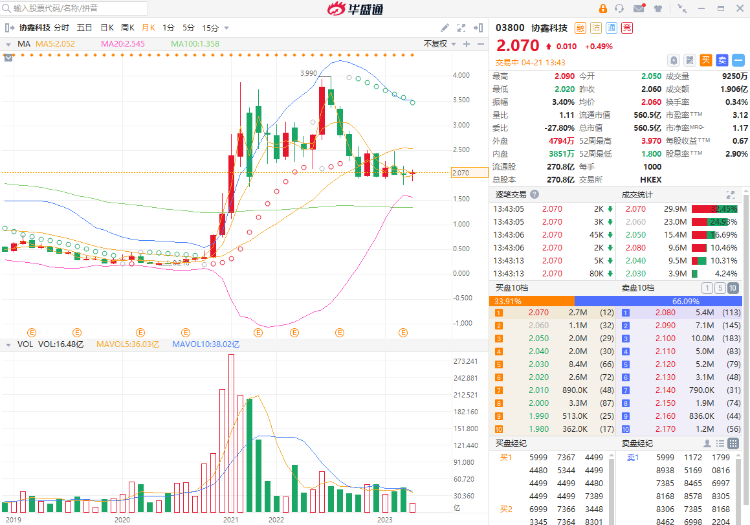Switch broker queue to list view
This screenshot has width=750, height=525.
click(x=719, y=444)
